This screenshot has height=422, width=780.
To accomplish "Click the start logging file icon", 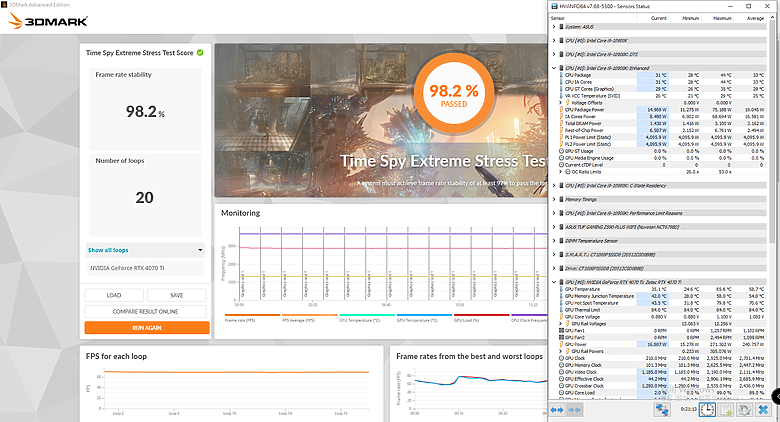I will click(x=726, y=410).
